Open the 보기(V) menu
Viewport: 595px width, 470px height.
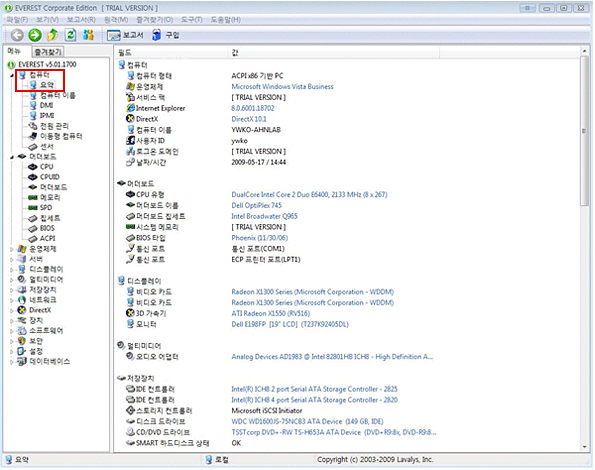click(47, 20)
